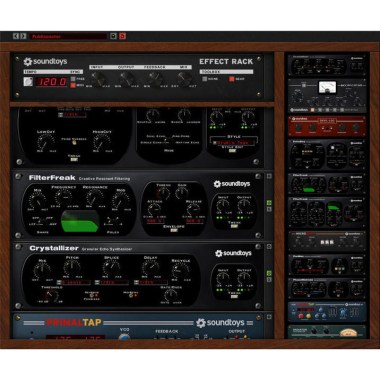Go to the next preset using right arrow
The image size is (380, 380).
click(x=23, y=36)
